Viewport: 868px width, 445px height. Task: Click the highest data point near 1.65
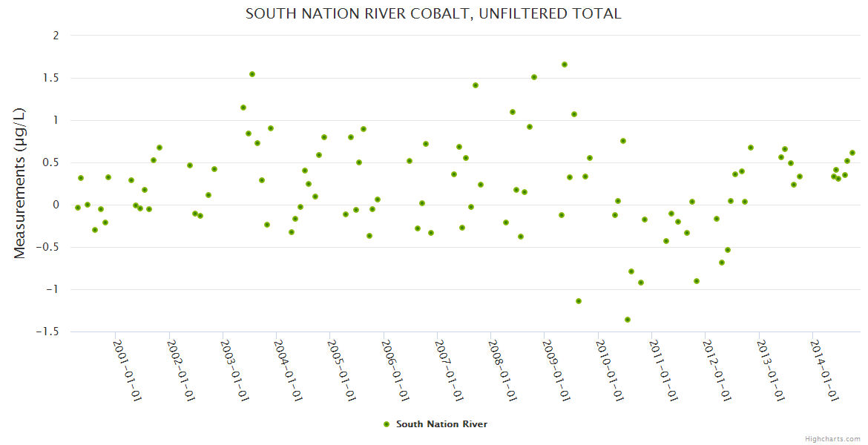pyautogui.click(x=565, y=65)
